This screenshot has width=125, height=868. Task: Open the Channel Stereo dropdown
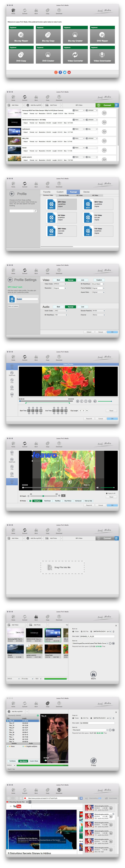[x=99, y=315]
